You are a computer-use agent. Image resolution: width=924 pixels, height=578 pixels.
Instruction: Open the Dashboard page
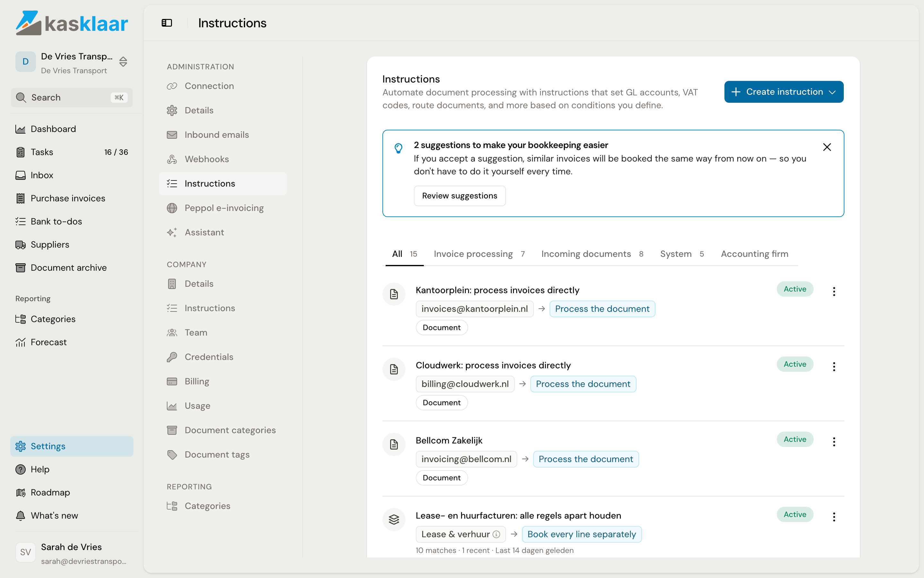click(72, 129)
